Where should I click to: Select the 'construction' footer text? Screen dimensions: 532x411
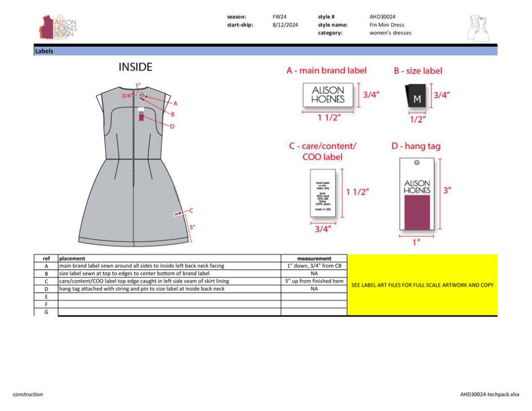[28, 394]
